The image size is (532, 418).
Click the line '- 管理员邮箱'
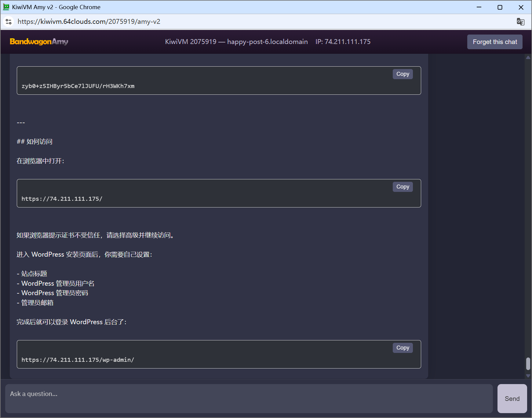(x=35, y=303)
